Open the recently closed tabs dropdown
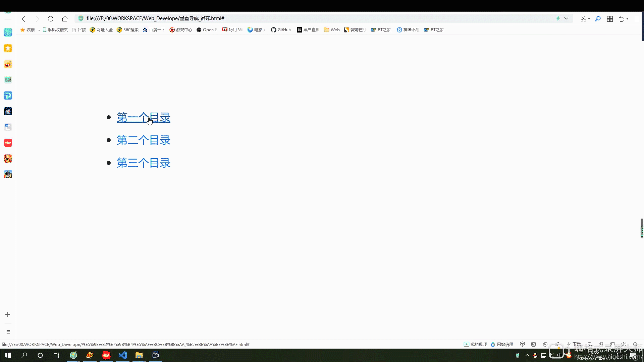 pyautogui.click(x=623, y=19)
